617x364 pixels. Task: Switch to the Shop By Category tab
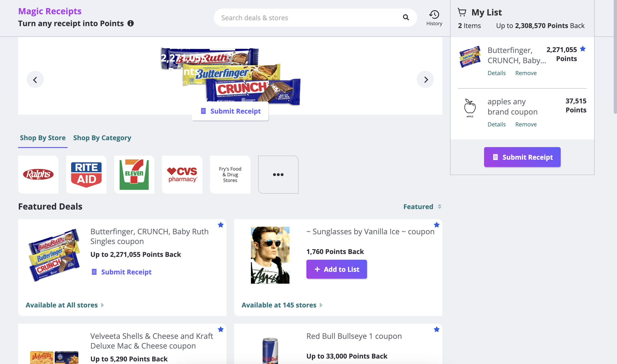102,138
